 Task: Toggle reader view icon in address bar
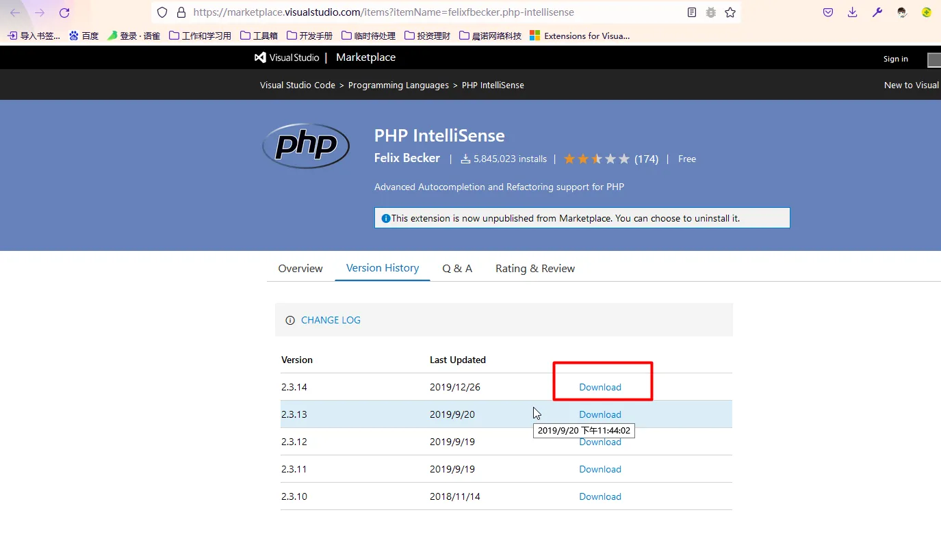(692, 12)
